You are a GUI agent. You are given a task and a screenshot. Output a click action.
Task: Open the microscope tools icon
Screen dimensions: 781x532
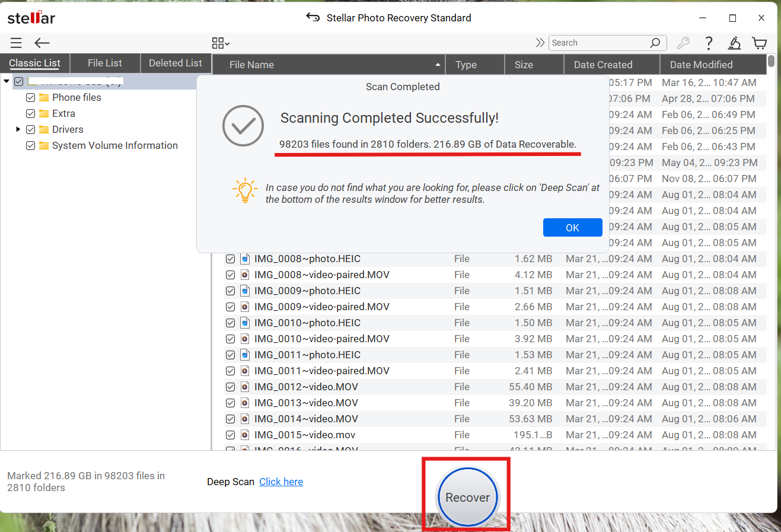point(734,43)
